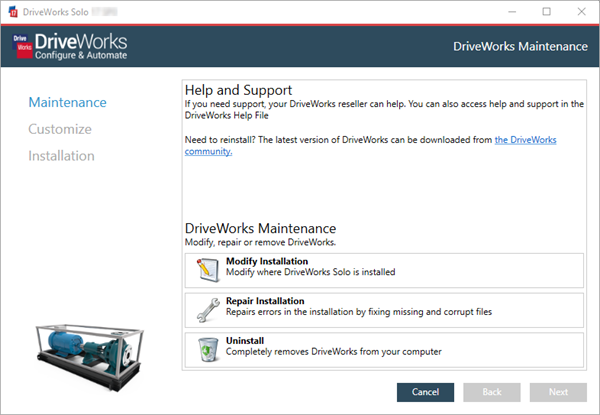The image size is (600, 415).
Task: Choose the Uninstall option
Action: [x=384, y=350]
